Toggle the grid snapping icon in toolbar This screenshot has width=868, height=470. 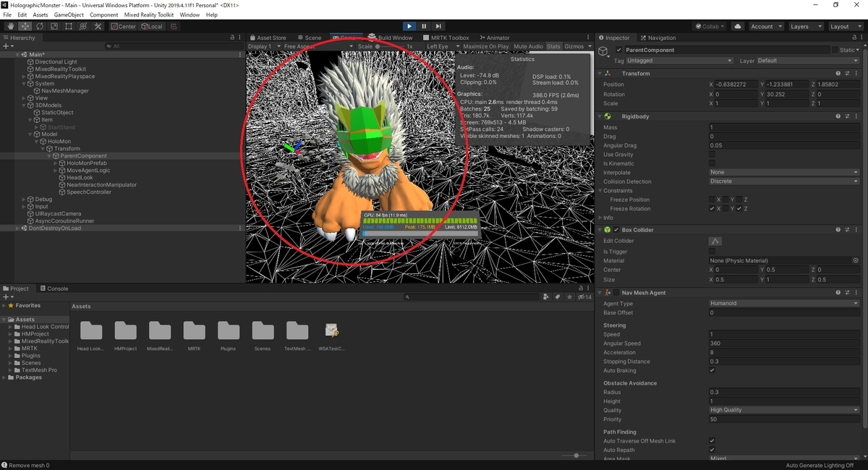[173, 26]
